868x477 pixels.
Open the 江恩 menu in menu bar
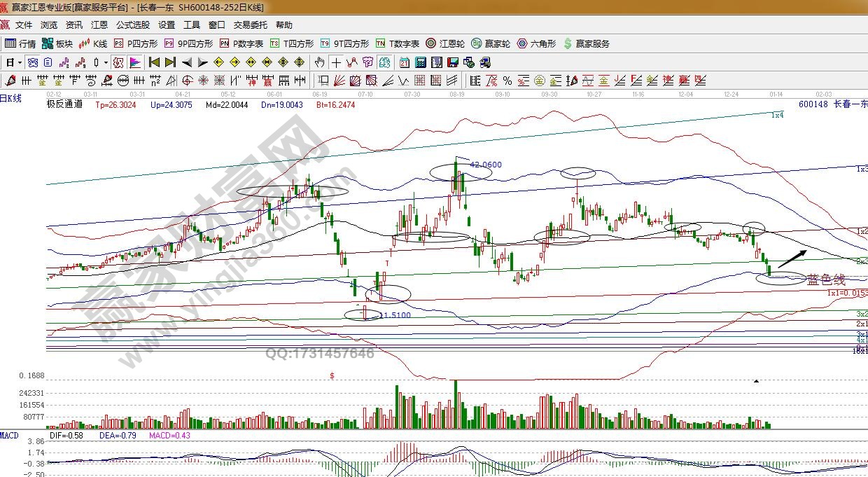click(99, 25)
